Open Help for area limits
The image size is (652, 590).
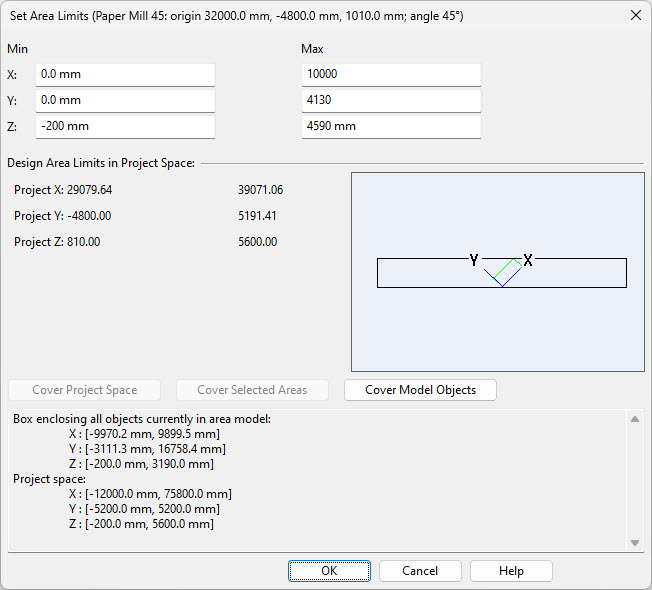pos(511,571)
